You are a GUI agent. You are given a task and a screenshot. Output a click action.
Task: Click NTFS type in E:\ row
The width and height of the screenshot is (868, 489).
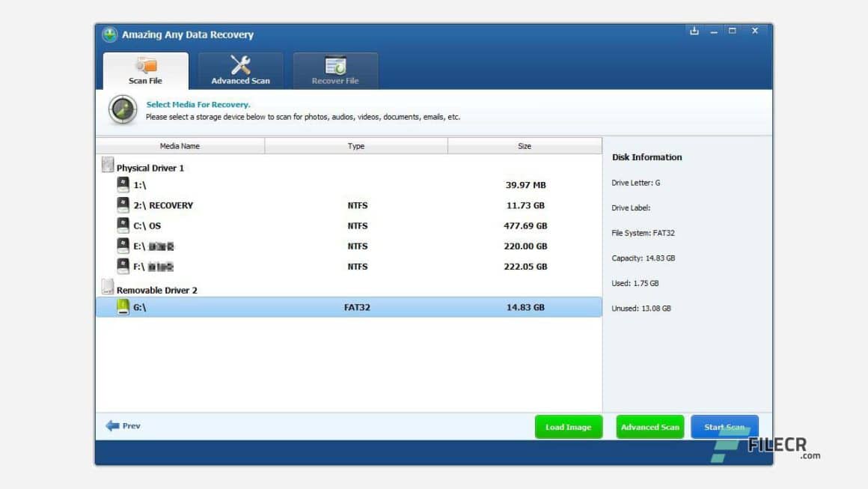[x=358, y=246]
